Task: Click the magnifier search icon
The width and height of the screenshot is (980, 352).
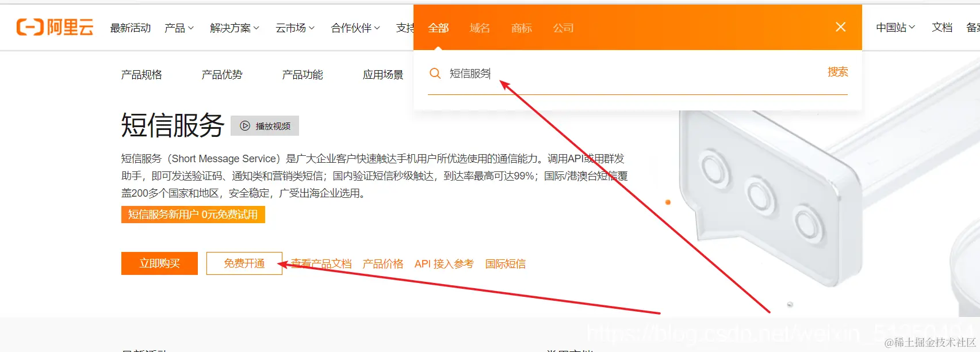Action: (x=435, y=73)
